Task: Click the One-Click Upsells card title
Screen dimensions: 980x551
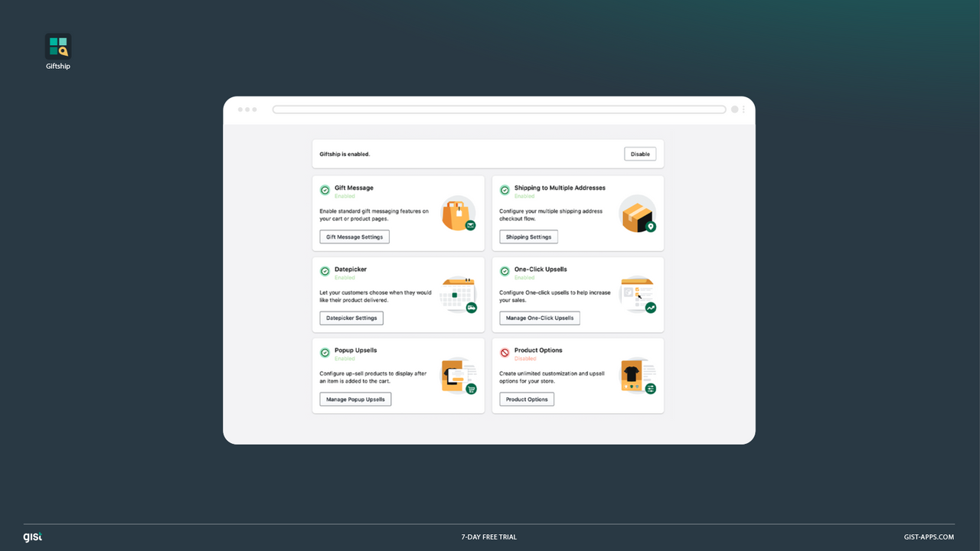Action: tap(541, 269)
